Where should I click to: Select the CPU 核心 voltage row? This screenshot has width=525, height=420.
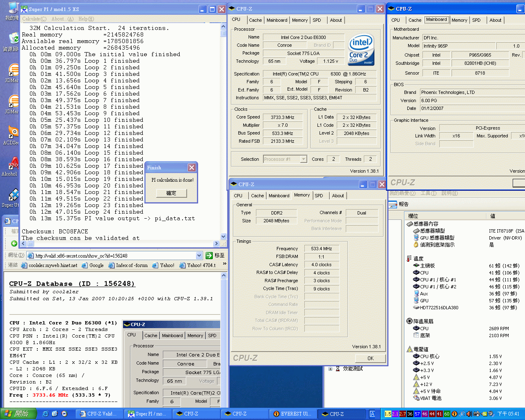coord(426,356)
